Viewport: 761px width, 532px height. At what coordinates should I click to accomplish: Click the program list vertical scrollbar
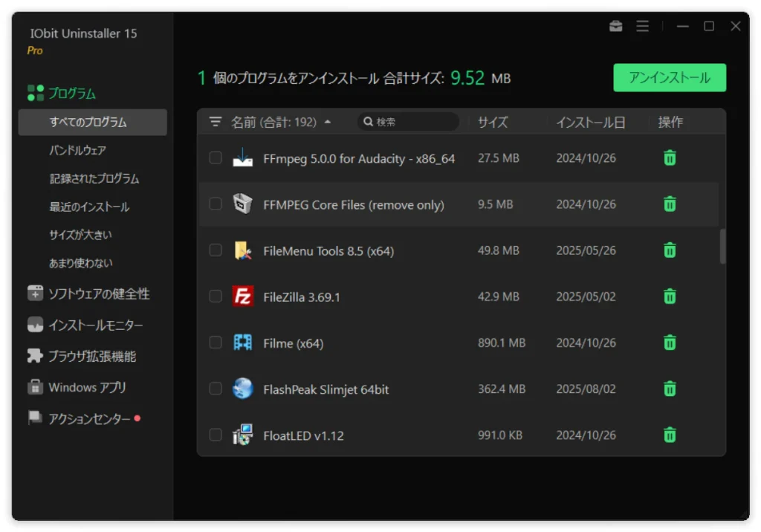(x=722, y=246)
